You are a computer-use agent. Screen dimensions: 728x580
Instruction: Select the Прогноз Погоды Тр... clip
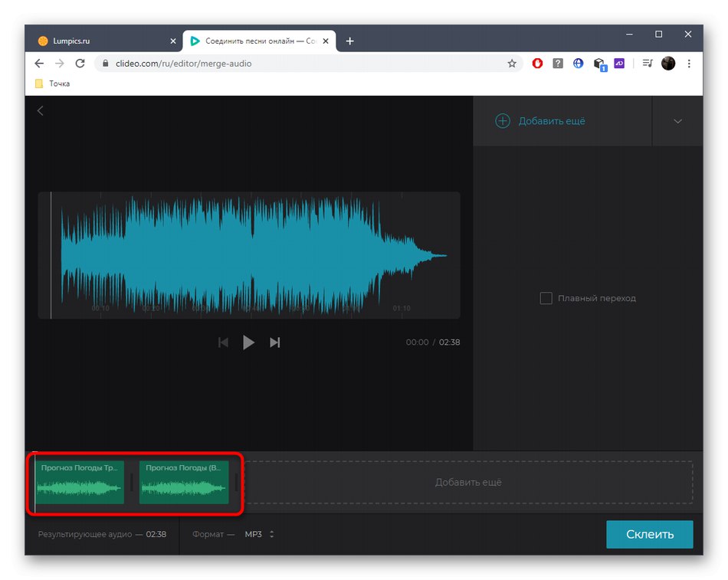point(80,482)
